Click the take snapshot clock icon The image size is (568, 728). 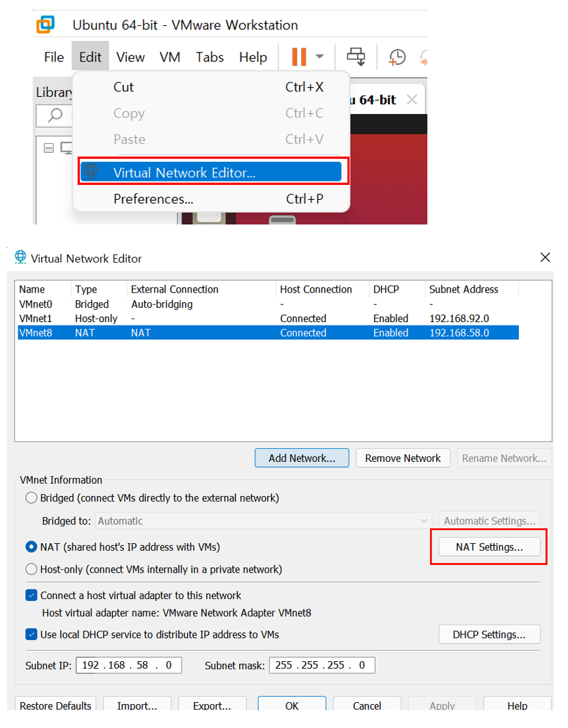point(397,57)
